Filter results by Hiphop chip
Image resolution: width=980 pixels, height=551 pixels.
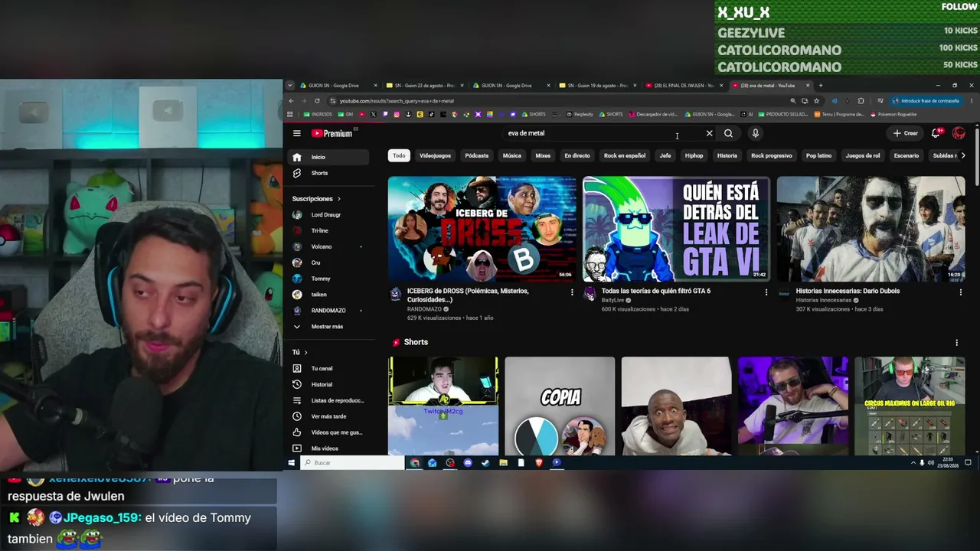pyautogui.click(x=694, y=155)
